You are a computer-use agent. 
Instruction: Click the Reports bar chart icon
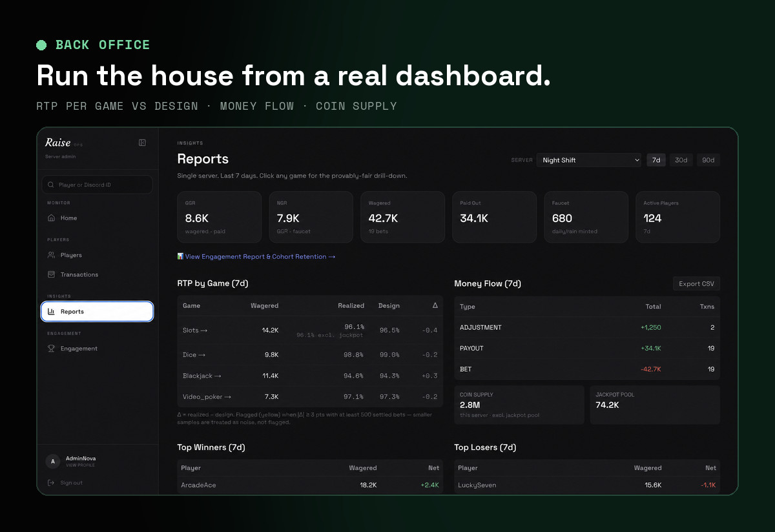tap(52, 312)
